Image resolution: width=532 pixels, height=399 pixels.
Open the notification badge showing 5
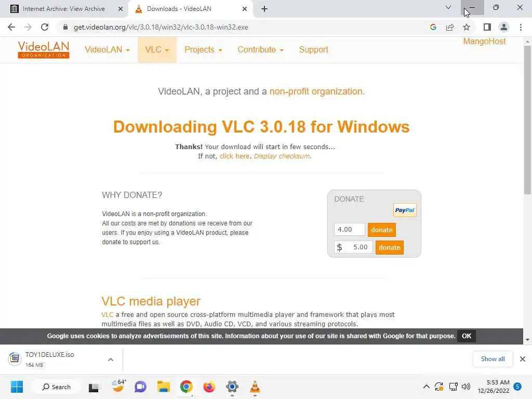pos(517,386)
